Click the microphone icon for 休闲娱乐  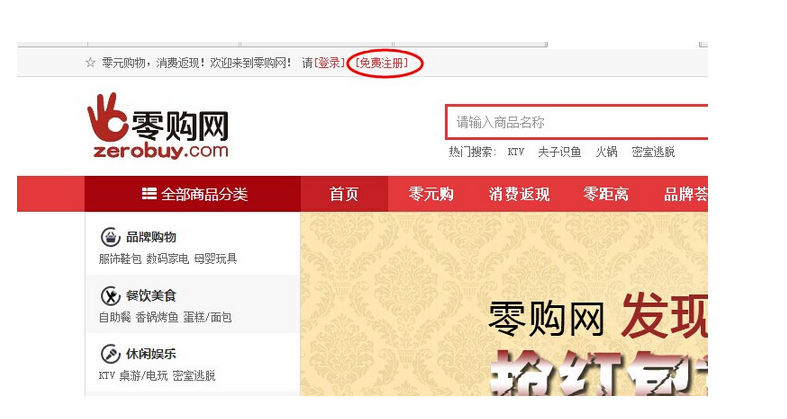pos(110,354)
